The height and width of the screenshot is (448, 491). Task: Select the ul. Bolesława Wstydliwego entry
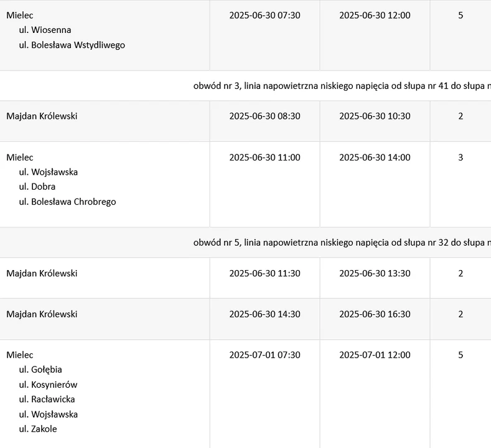[72, 45]
